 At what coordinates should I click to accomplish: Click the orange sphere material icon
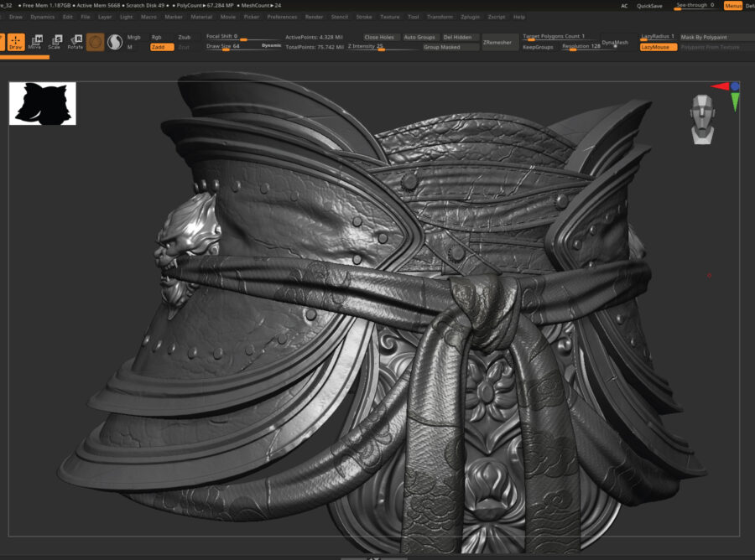point(96,42)
